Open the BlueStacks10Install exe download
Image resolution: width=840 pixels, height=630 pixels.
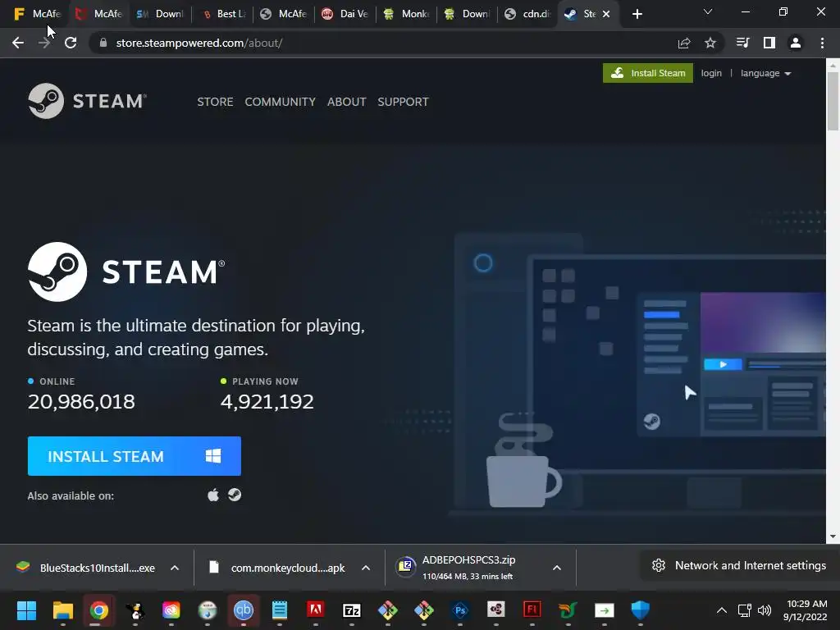coord(87,568)
